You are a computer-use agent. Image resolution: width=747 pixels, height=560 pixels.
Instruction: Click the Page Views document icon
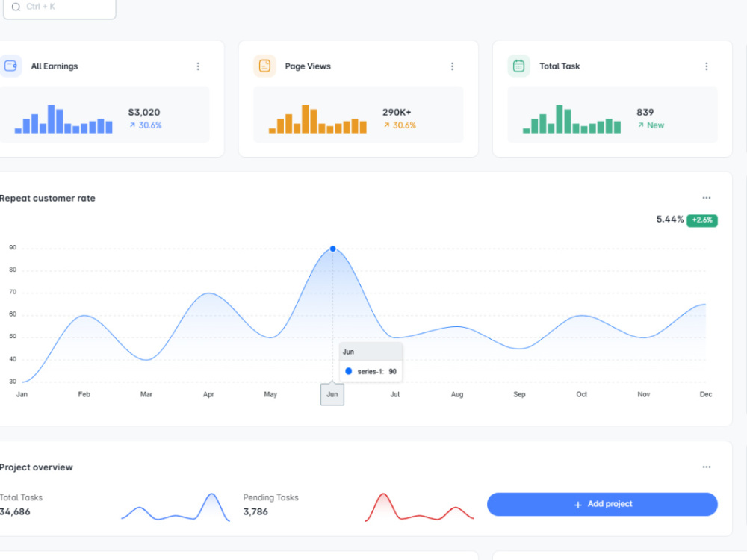[264, 66]
